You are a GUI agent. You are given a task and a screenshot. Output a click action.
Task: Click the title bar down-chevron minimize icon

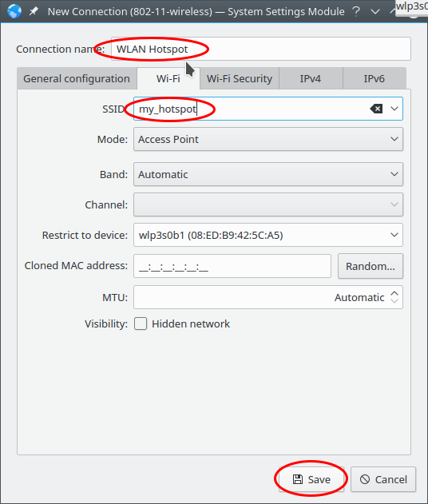point(375,12)
